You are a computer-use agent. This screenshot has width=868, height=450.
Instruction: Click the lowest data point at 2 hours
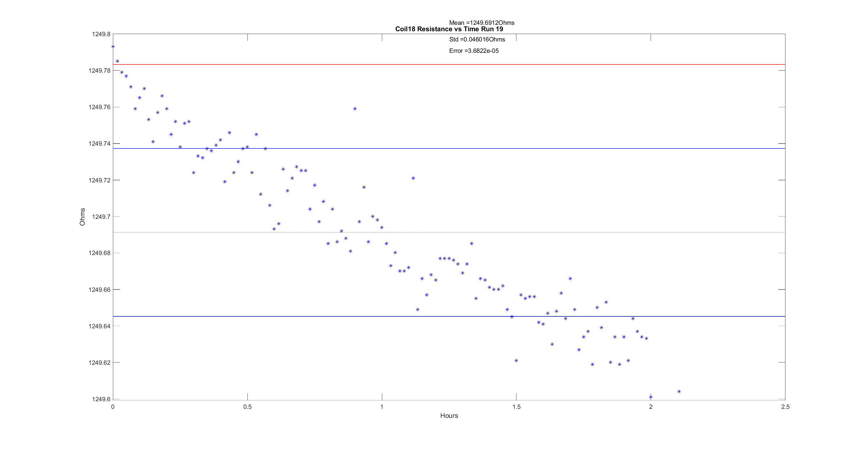point(651,397)
